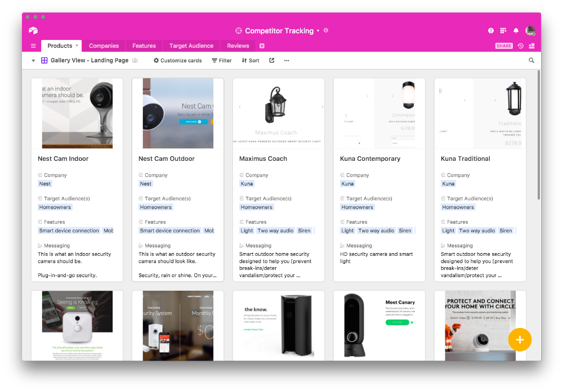Click the Maximus Coach title
Image resolution: width=563 pixels, height=392 pixels.
tap(263, 159)
